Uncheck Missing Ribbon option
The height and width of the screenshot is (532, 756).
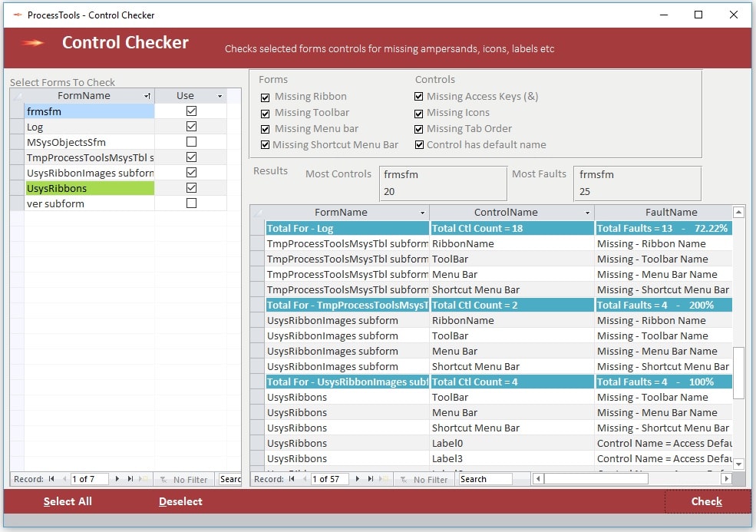click(x=266, y=97)
